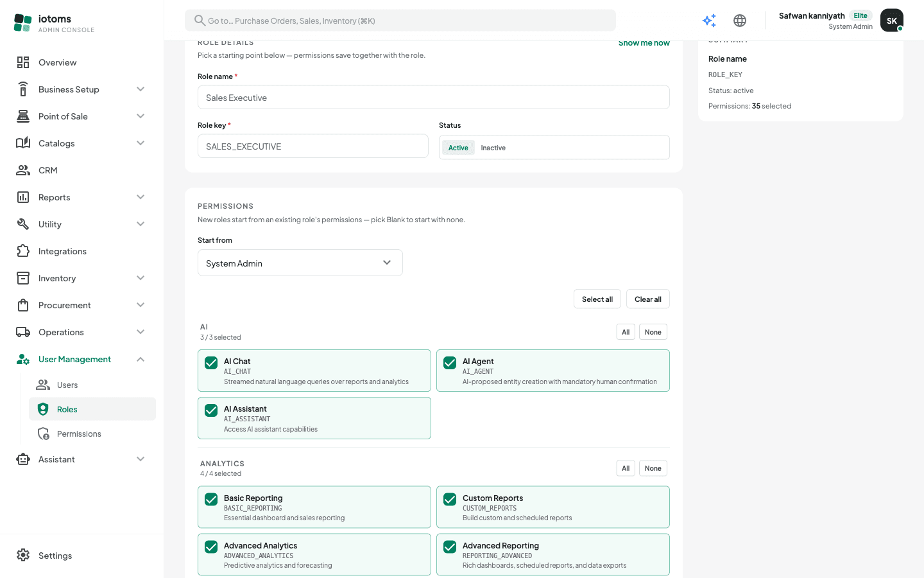Click the Inventory box icon

(23, 278)
